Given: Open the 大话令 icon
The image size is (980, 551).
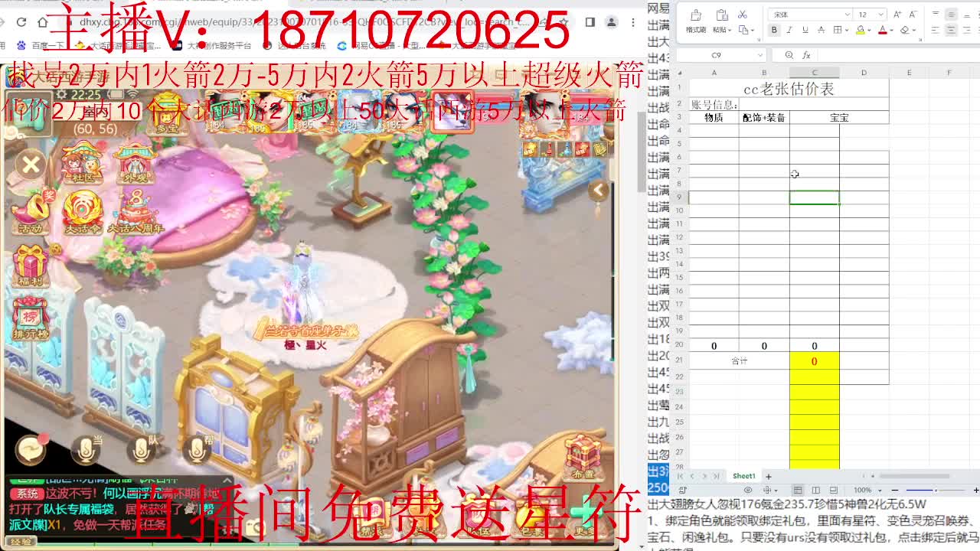Looking at the screenshot, I should coord(82,213).
